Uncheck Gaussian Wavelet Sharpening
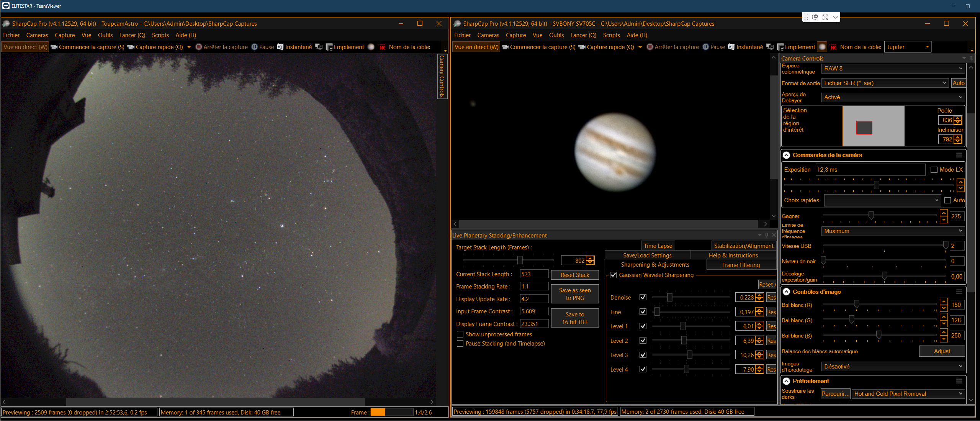Viewport: 980px width, 421px height. pos(614,275)
